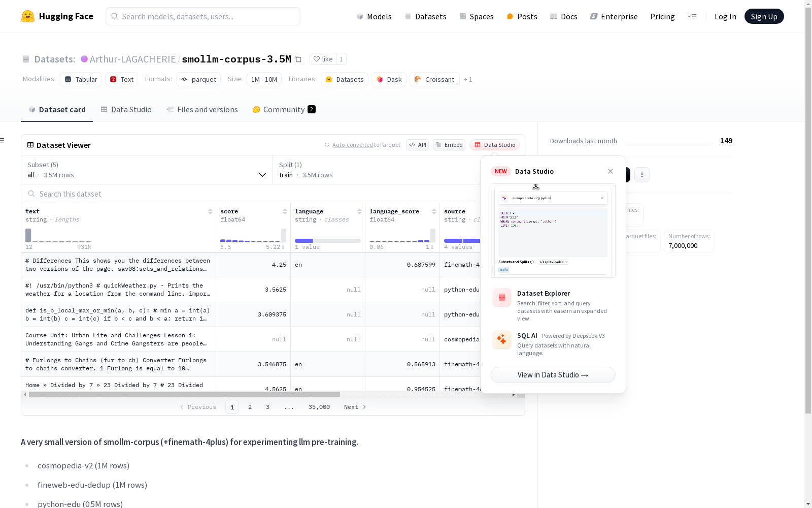Click the Datasets database icon beside the title
Screen dimensions: 812x508
(x=26, y=59)
